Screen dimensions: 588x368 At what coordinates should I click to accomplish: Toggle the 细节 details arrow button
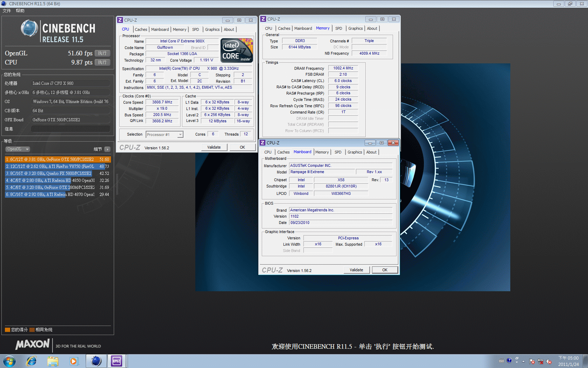pyautogui.click(x=107, y=149)
